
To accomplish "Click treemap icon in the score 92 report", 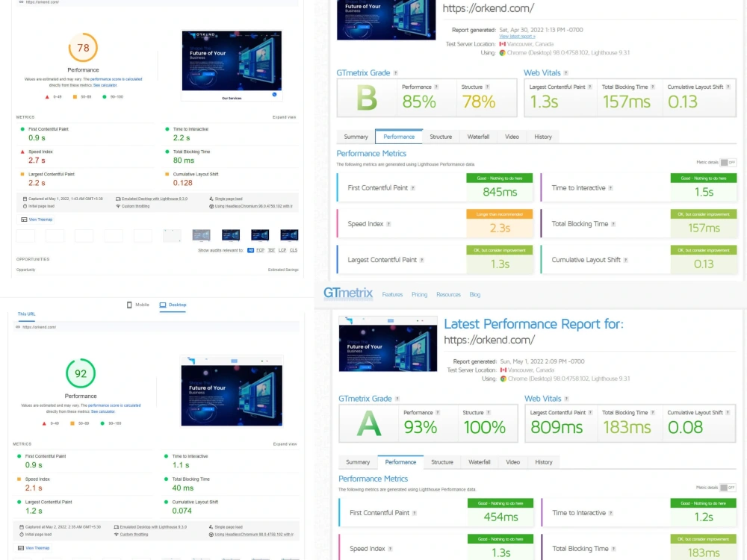I will pyautogui.click(x=21, y=548).
